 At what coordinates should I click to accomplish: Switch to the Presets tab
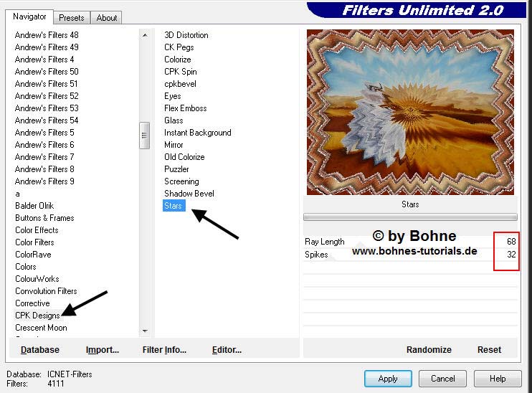click(71, 17)
